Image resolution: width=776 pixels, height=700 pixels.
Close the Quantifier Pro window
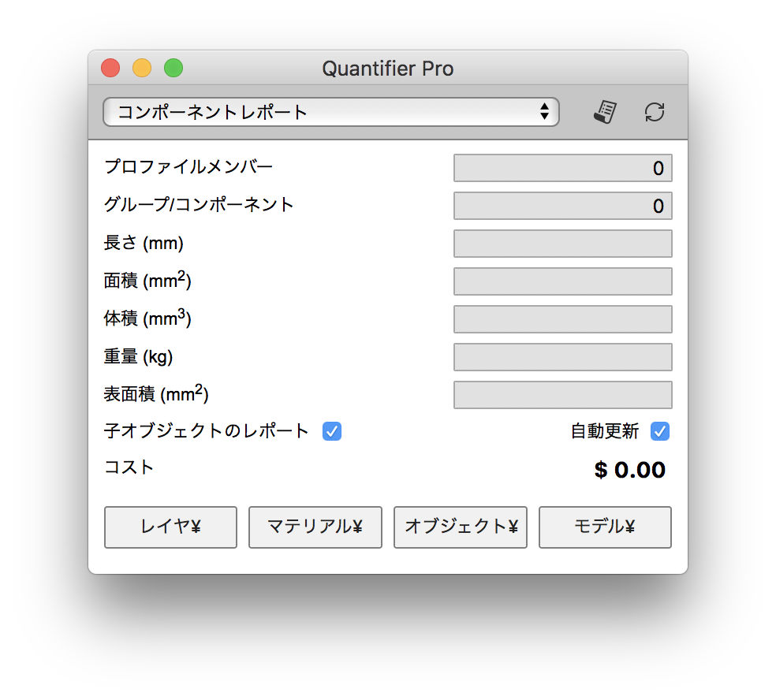(x=110, y=69)
